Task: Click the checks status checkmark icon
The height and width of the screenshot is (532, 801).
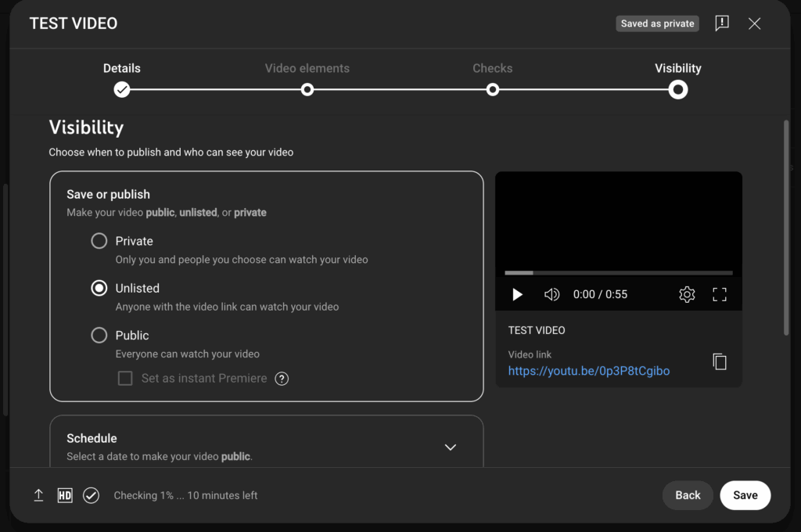Action: (91, 495)
